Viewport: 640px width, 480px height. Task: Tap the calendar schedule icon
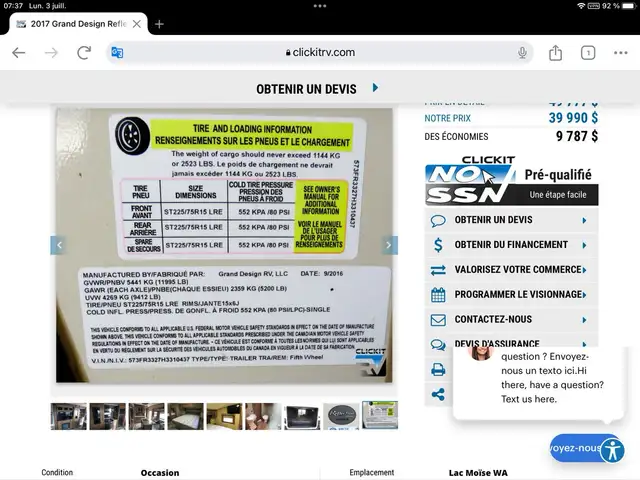coord(438,295)
